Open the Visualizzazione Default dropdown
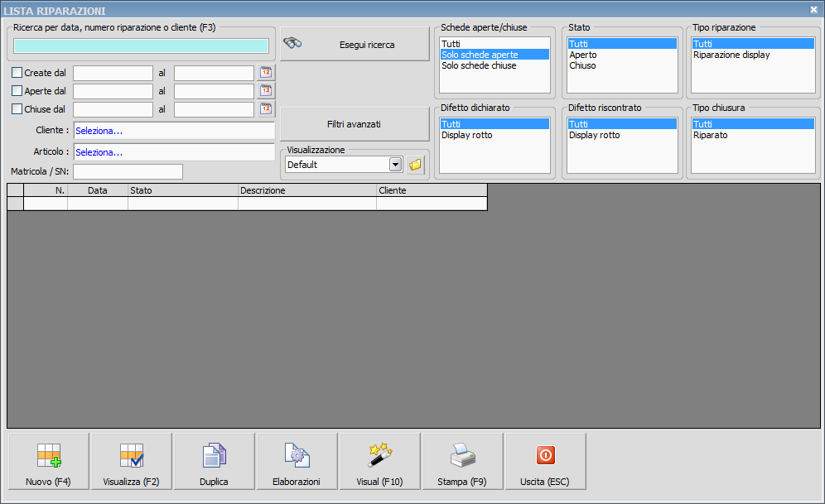825x504 pixels. pyautogui.click(x=395, y=164)
